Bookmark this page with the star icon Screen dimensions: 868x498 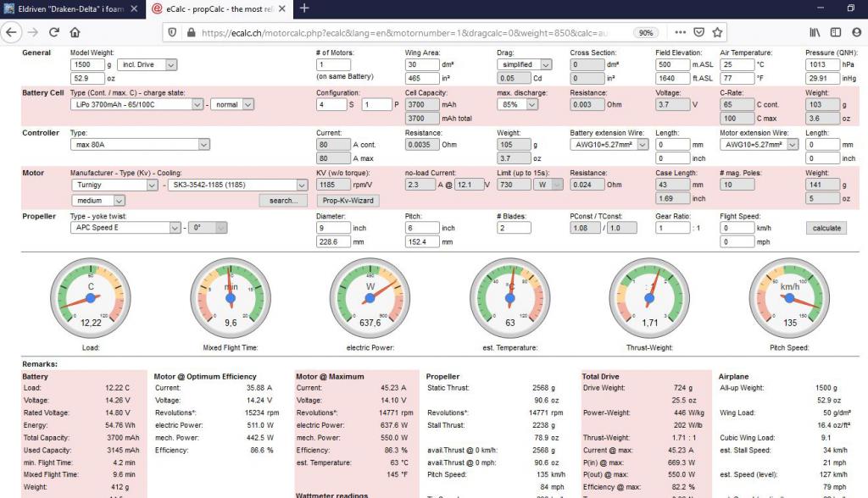point(717,32)
